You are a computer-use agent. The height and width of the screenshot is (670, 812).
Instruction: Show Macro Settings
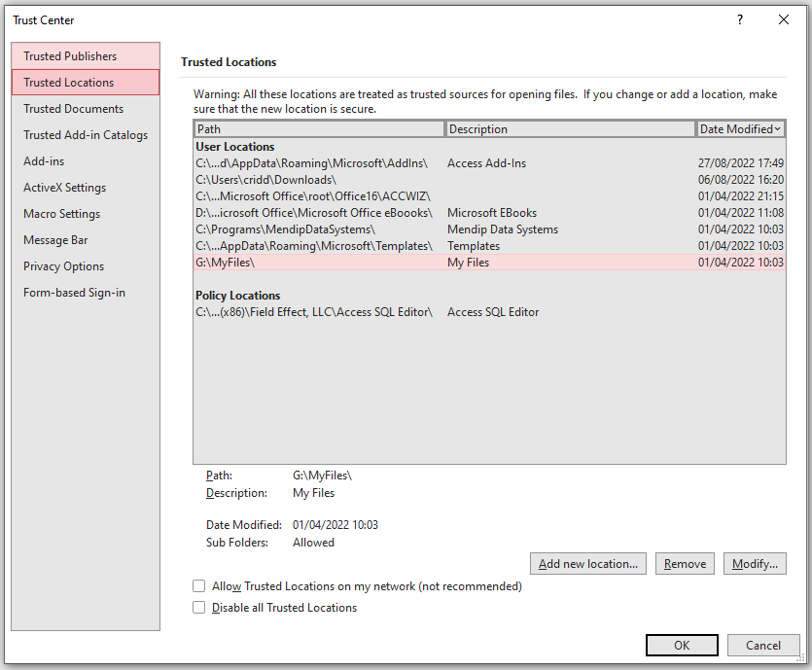(x=86, y=214)
